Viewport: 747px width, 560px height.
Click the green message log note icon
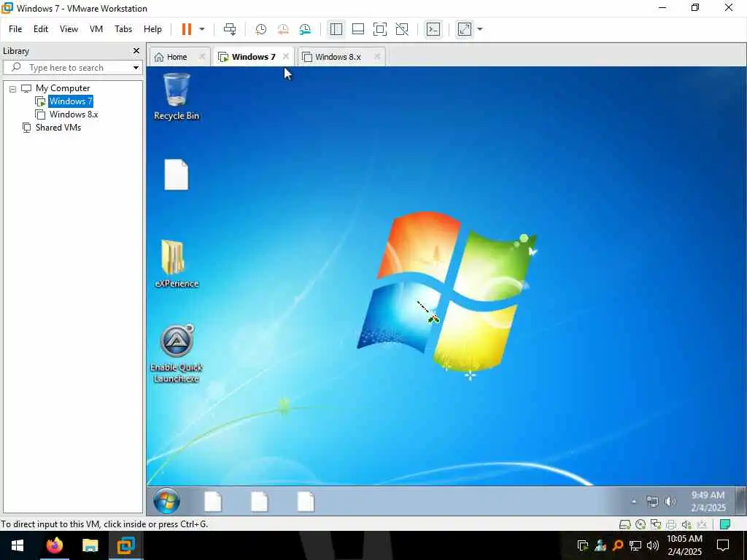725,524
